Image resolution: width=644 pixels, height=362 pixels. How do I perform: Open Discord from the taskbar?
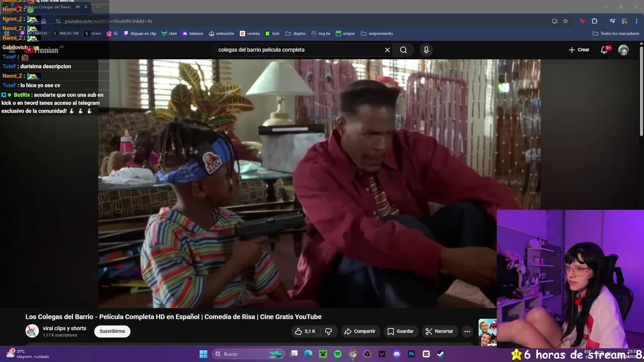[397, 354]
